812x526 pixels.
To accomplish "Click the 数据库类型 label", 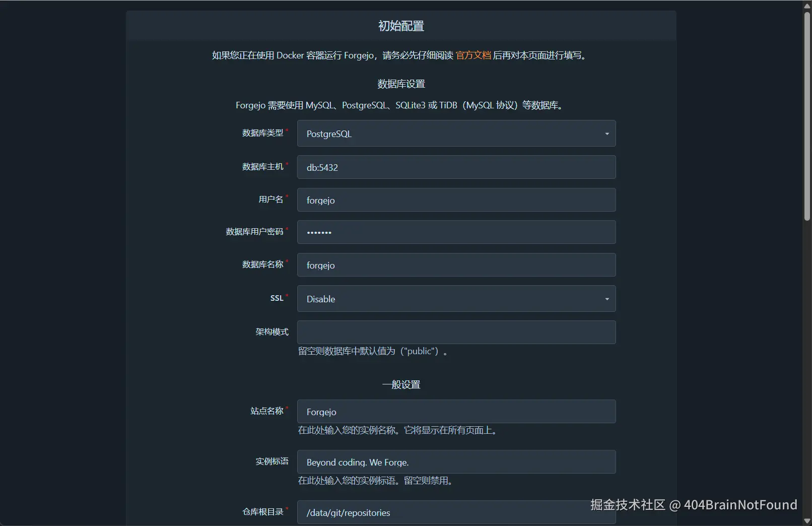I will (x=262, y=133).
